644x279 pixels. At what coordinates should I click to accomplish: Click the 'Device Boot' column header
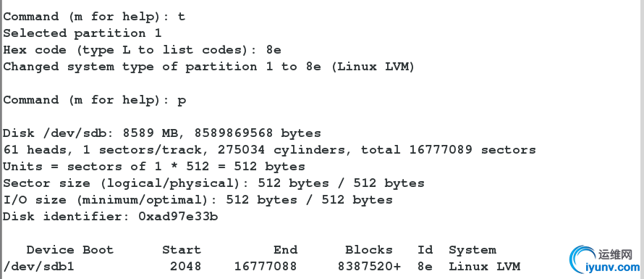69,250
